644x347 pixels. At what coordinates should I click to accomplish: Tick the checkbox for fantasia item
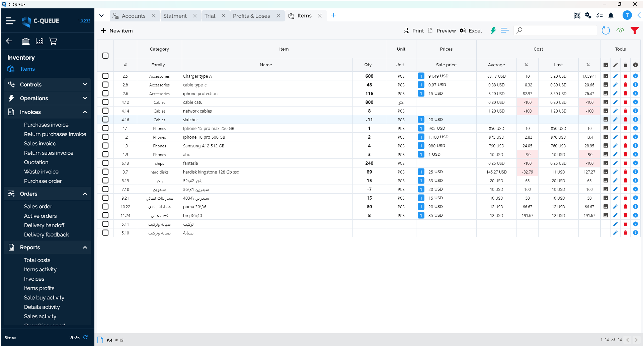point(105,163)
